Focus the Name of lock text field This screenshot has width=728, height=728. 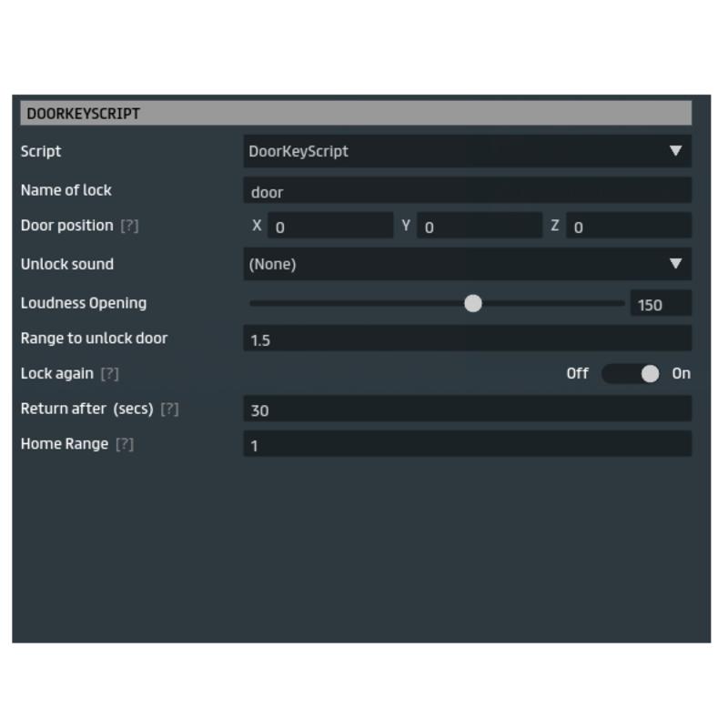tap(467, 192)
